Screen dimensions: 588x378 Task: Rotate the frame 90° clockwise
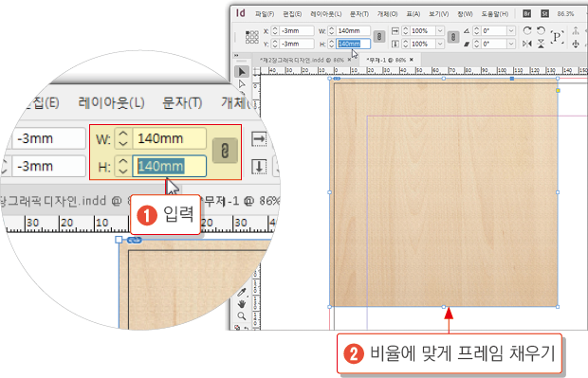pyautogui.click(x=527, y=30)
